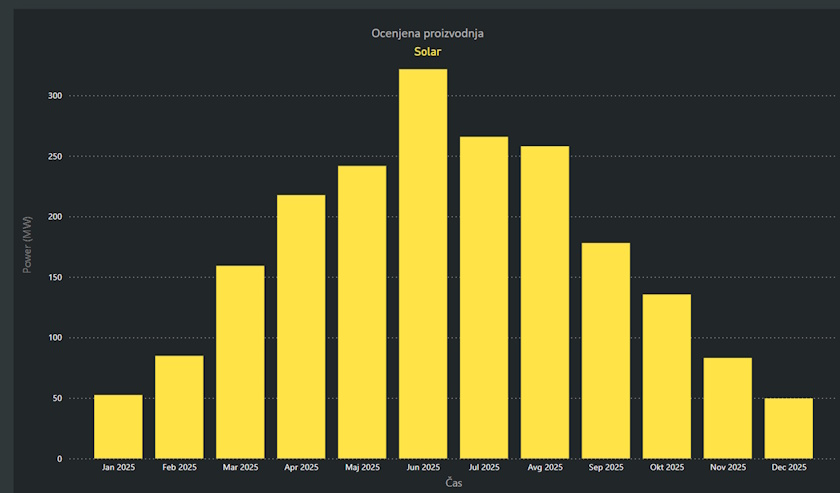This screenshot has width=840, height=493.
Task: Click the Dec 2025 bar
Action: pyautogui.click(x=789, y=428)
